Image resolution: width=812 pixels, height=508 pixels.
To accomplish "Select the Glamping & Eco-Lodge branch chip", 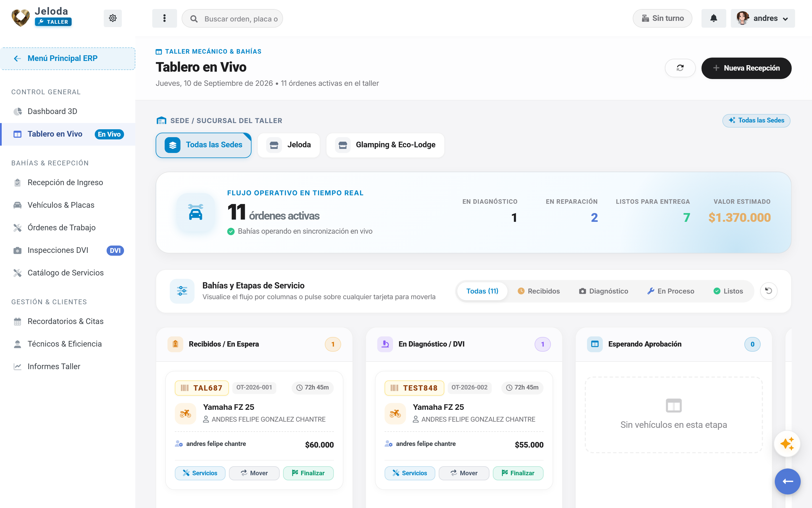I will click(x=385, y=145).
